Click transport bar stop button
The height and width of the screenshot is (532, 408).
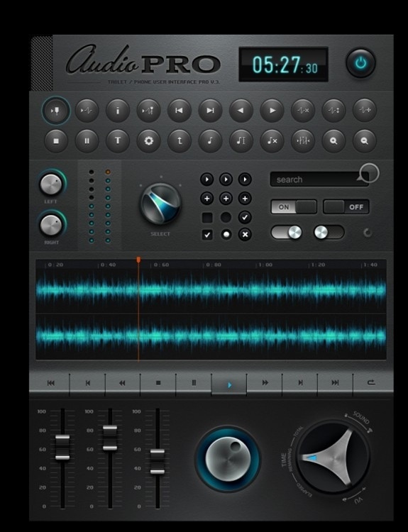(158, 383)
